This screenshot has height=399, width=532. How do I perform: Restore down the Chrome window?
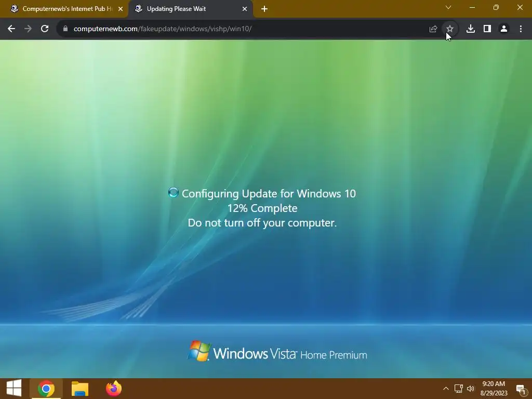[x=496, y=7]
